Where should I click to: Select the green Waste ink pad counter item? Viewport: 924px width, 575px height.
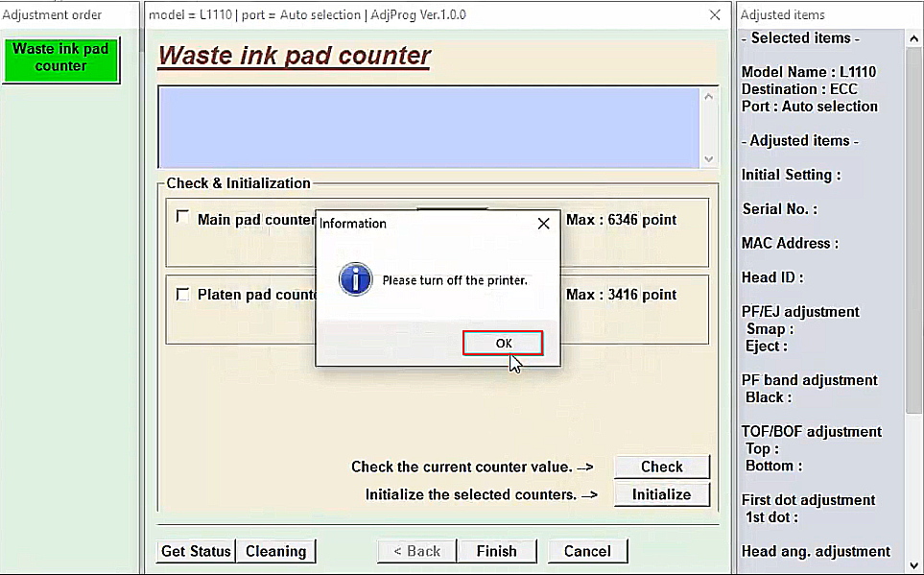pos(61,59)
